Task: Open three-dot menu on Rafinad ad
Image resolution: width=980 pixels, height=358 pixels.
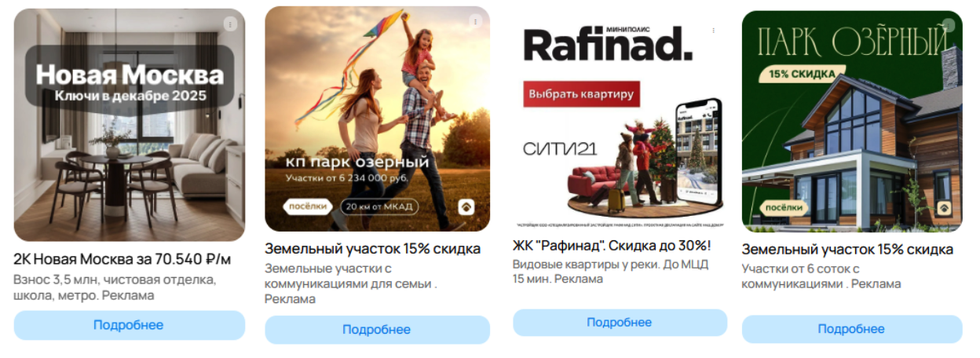Action: pyautogui.click(x=713, y=30)
